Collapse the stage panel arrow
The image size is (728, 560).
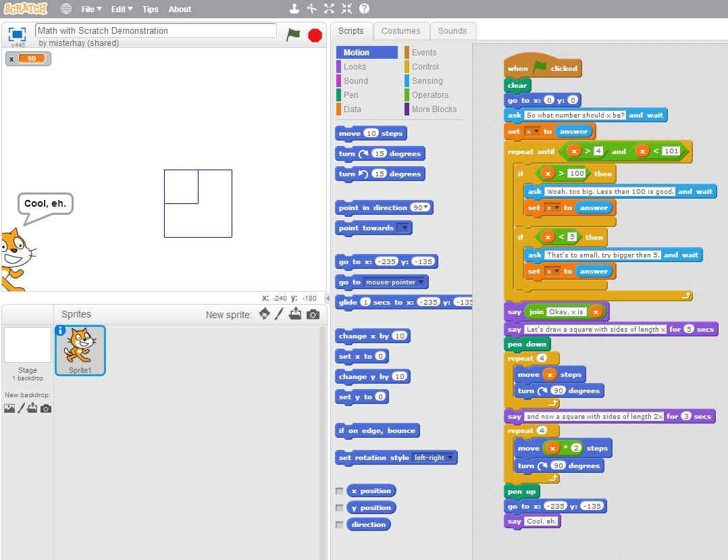pyautogui.click(x=327, y=298)
